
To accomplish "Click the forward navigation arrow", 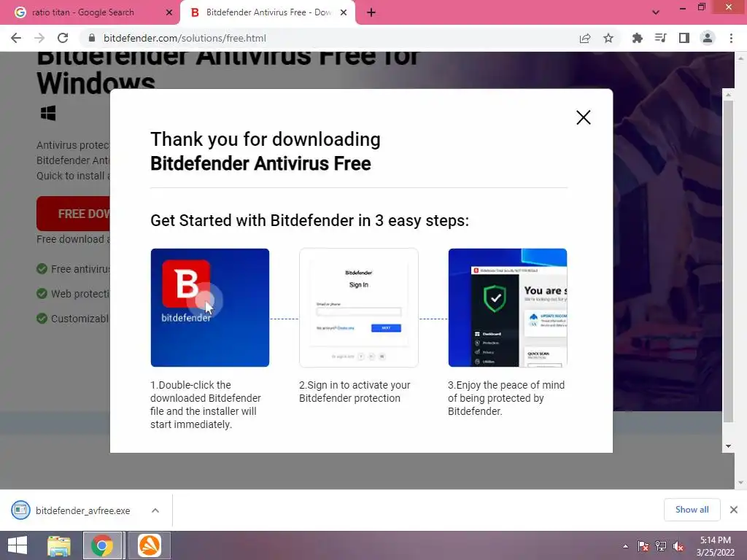I will [39, 38].
